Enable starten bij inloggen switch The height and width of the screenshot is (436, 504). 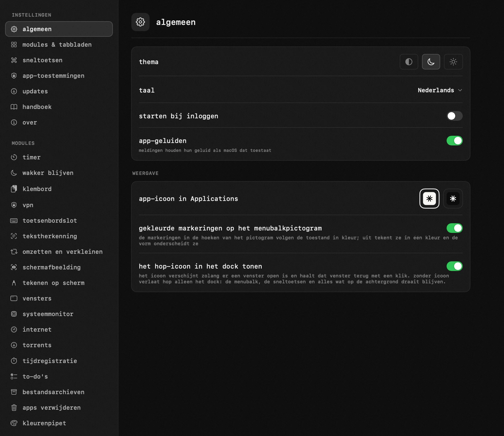pos(455,116)
